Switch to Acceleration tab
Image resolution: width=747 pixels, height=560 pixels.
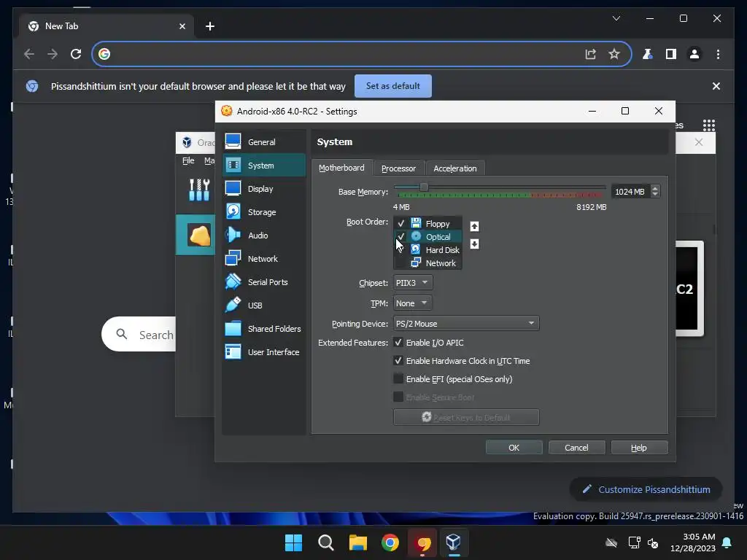[x=455, y=168]
